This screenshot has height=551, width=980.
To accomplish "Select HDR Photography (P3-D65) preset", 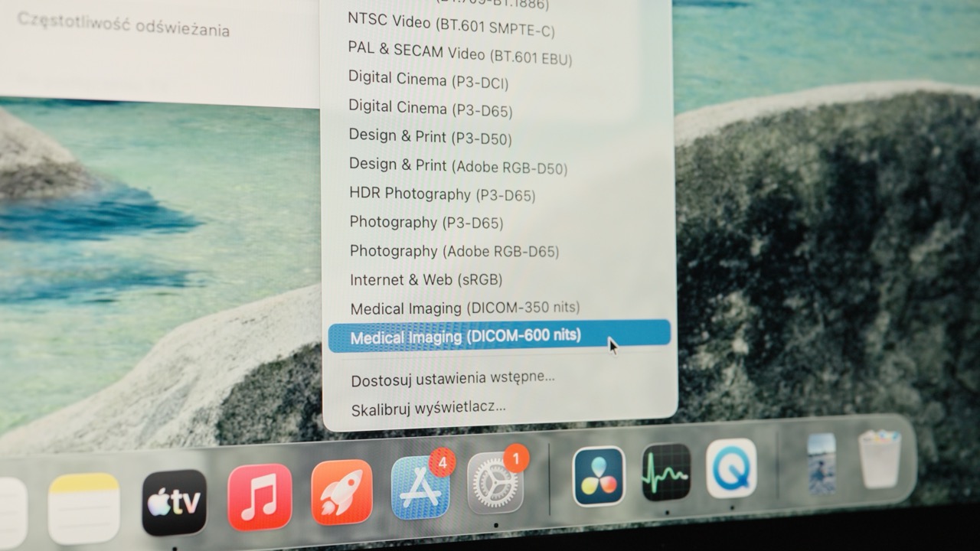I will pos(442,194).
